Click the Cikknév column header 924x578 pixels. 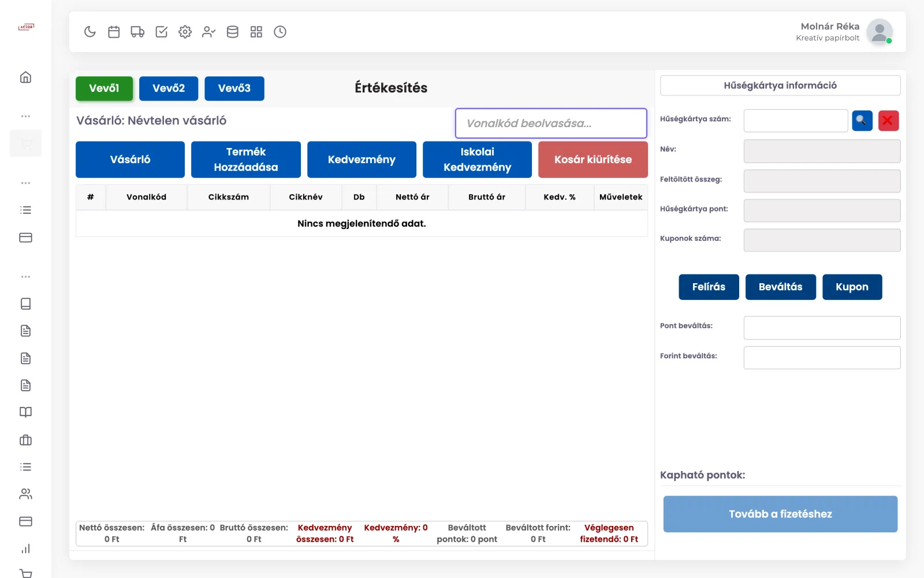pos(305,197)
